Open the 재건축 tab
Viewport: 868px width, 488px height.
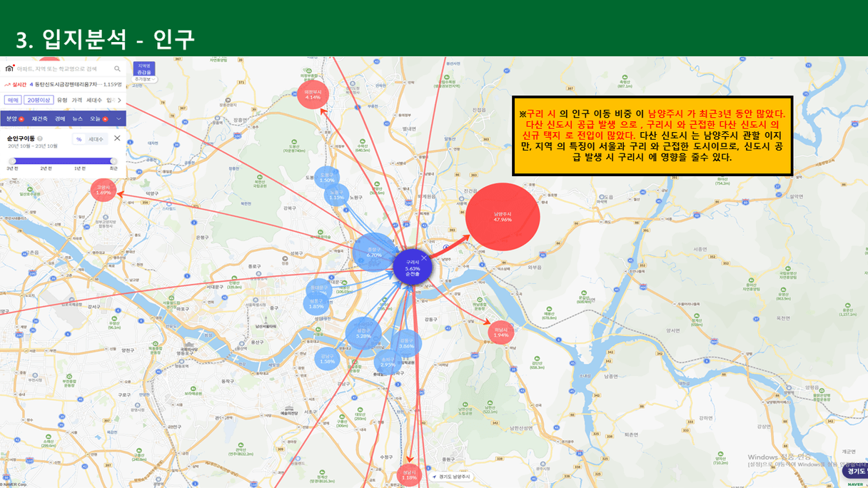point(39,118)
